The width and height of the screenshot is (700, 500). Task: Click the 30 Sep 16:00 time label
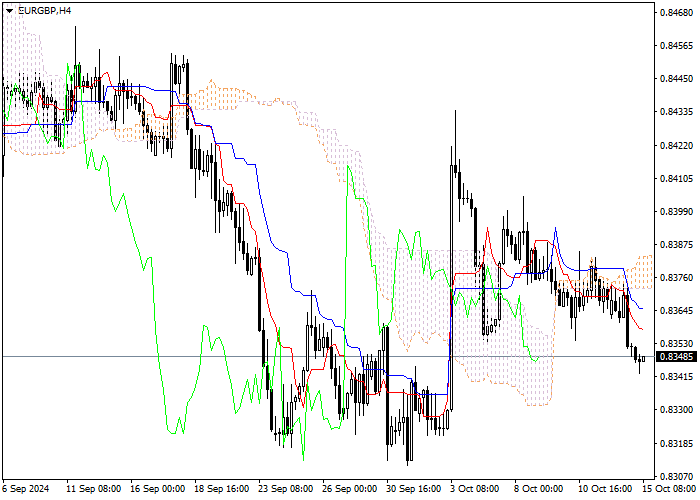[414, 489]
